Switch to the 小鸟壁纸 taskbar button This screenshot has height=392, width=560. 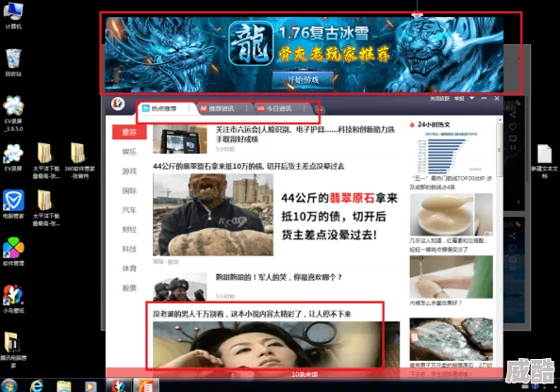point(119,385)
